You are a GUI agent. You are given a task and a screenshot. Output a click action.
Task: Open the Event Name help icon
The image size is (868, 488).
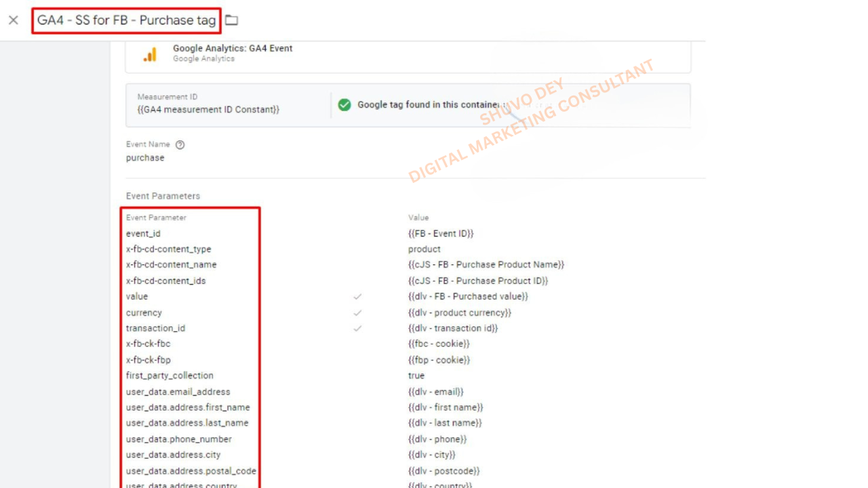click(180, 144)
